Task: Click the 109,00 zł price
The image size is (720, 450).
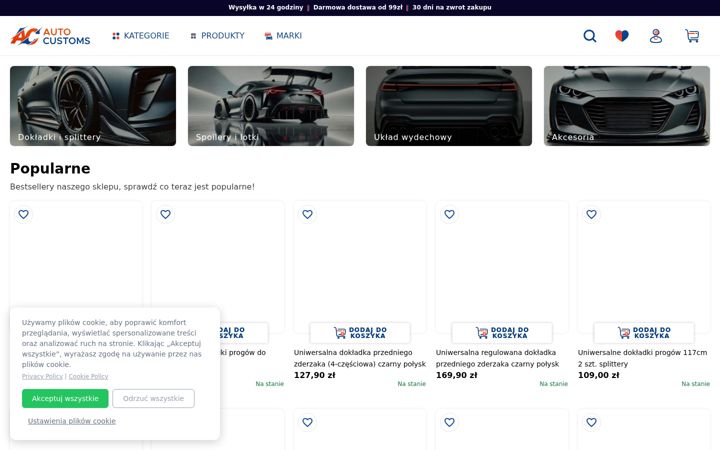Action: pyautogui.click(x=598, y=375)
